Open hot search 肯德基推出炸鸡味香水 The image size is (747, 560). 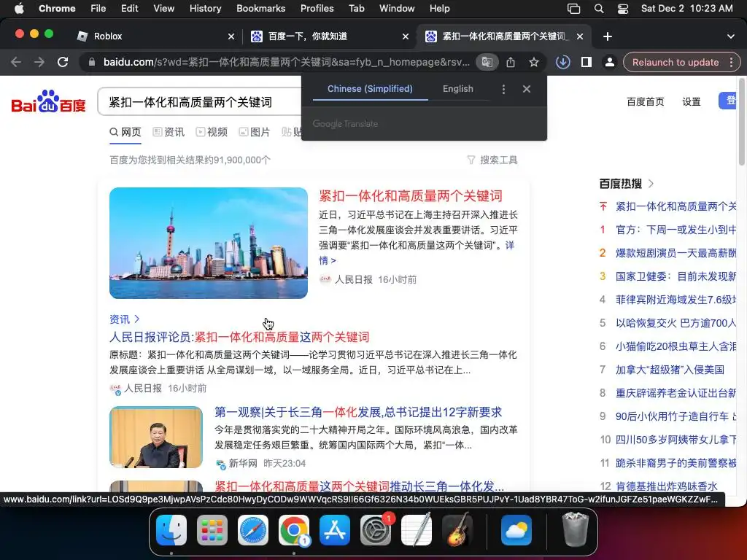pyautogui.click(x=666, y=486)
